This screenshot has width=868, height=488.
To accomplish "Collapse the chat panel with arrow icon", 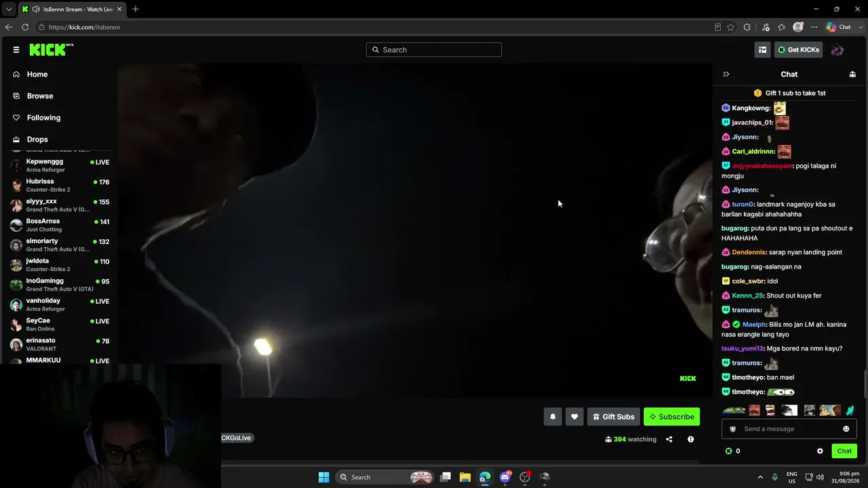I will pyautogui.click(x=726, y=75).
